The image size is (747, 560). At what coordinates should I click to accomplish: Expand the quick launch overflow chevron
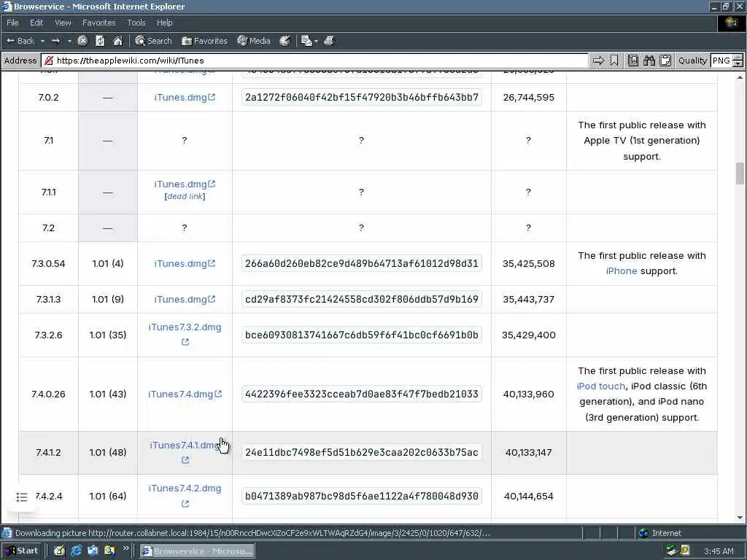(x=125, y=548)
